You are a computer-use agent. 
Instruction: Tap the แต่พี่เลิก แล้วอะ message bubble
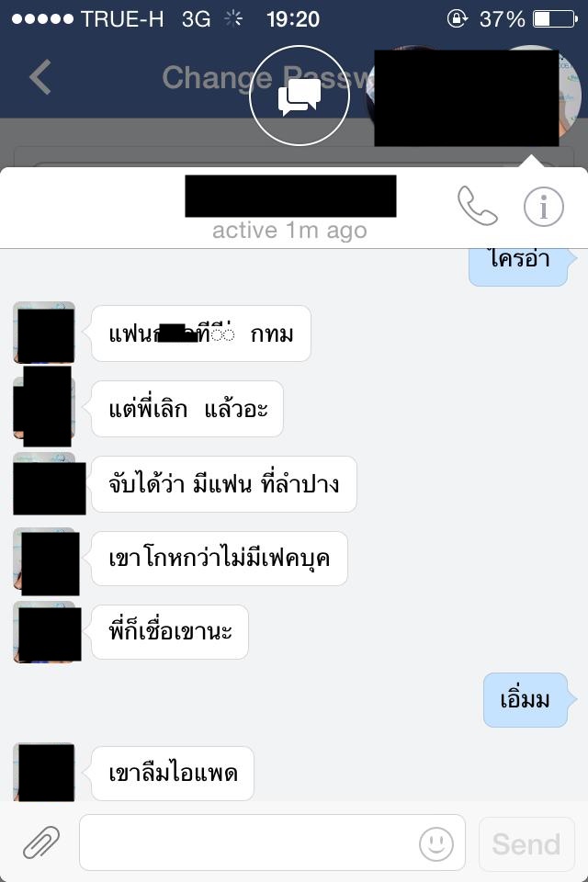(x=187, y=409)
